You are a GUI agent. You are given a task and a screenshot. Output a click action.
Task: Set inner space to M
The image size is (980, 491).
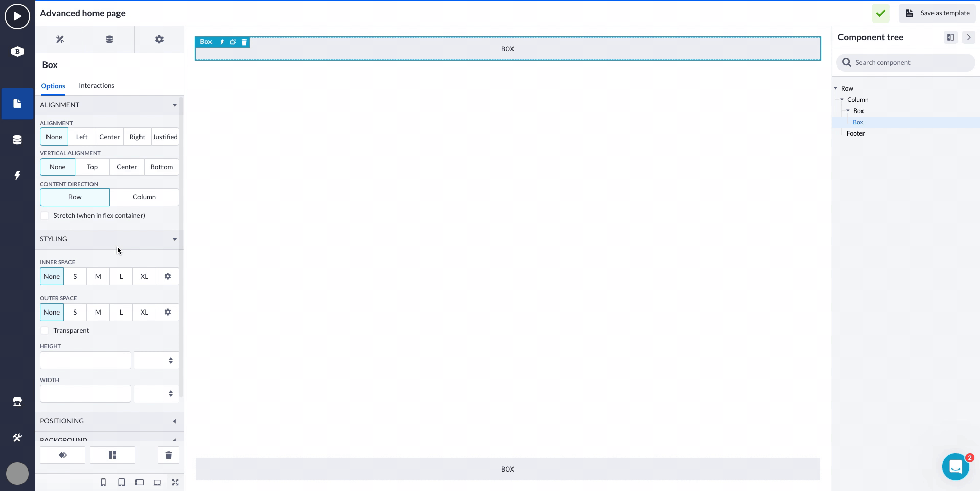[x=98, y=276]
